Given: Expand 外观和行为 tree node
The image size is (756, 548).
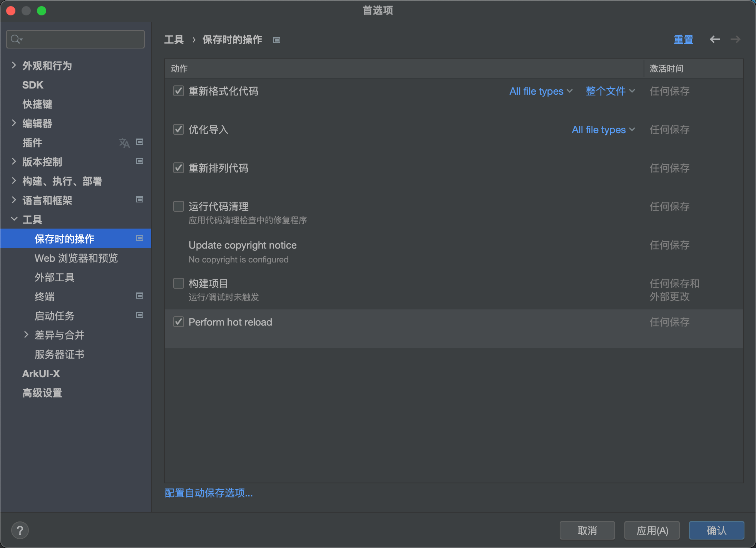Looking at the screenshot, I should [x=14, y=65].
